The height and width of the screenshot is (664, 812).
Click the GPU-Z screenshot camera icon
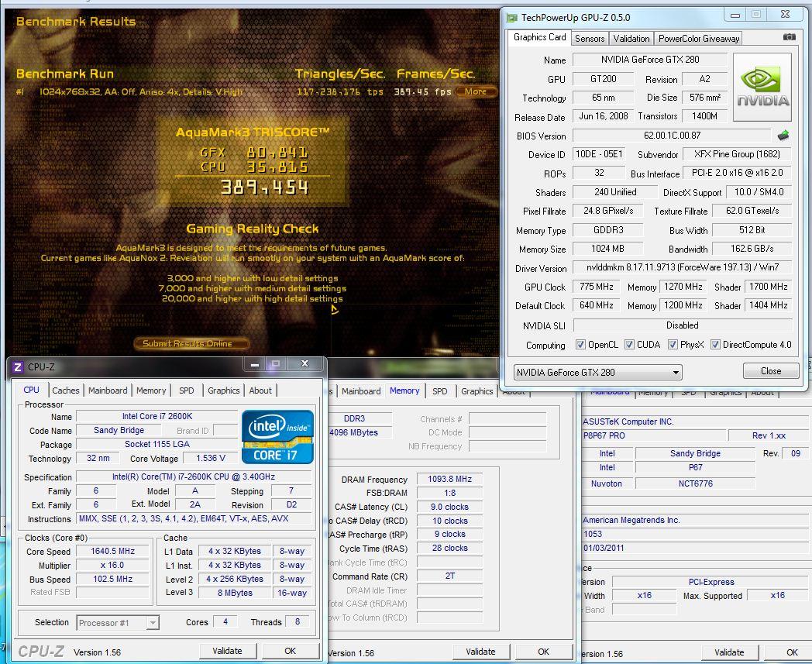[x=789, y=37]
